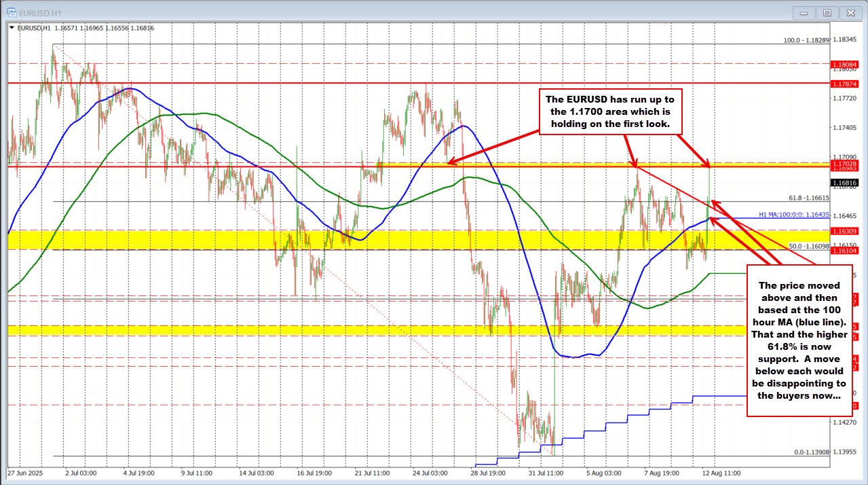Click the '27 Jun 2025' time axis label
This screenshot has width=868, height=485.
pos(26,471)
